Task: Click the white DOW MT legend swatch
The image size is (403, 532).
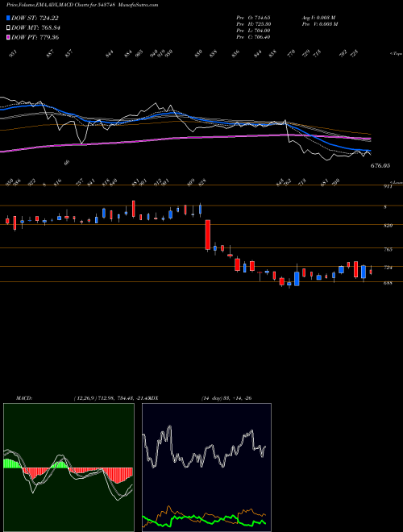Action: coord(8,28)
